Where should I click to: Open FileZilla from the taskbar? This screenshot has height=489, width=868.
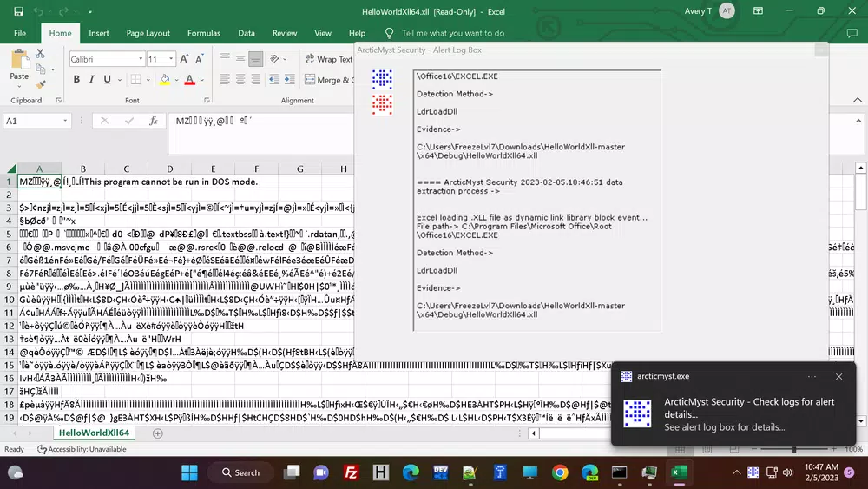pyautogui.click(x=351, y=472)
